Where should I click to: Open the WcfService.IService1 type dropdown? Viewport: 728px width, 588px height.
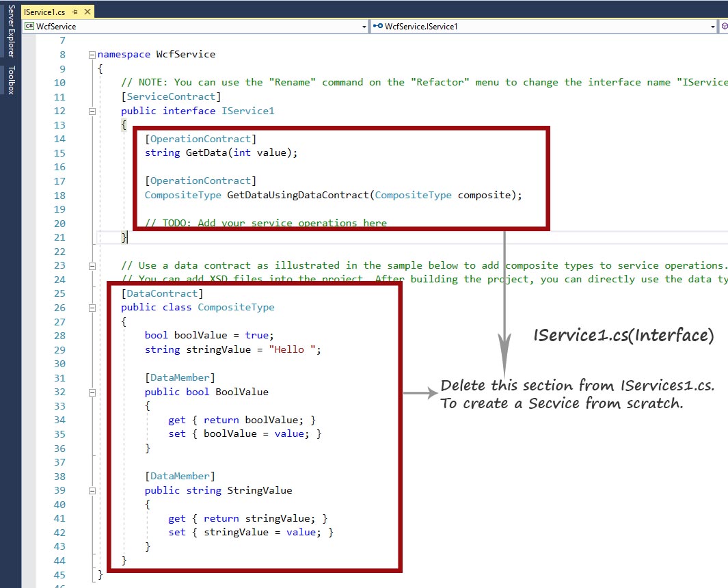(713, 27)
